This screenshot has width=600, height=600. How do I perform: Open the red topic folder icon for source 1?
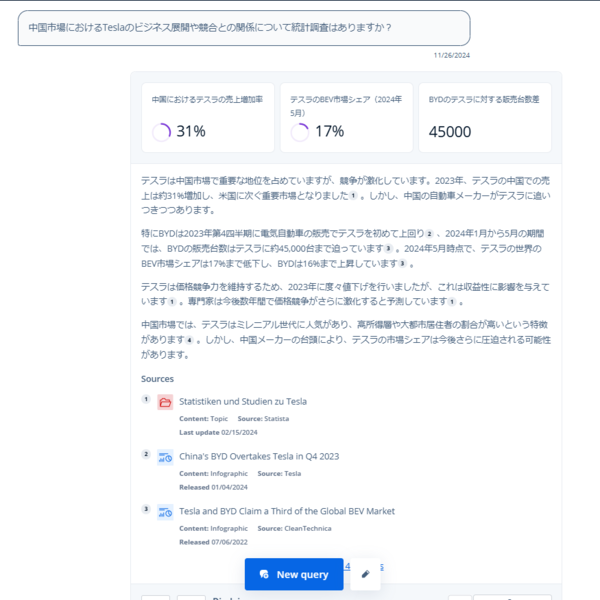click(x=165, y=402)
